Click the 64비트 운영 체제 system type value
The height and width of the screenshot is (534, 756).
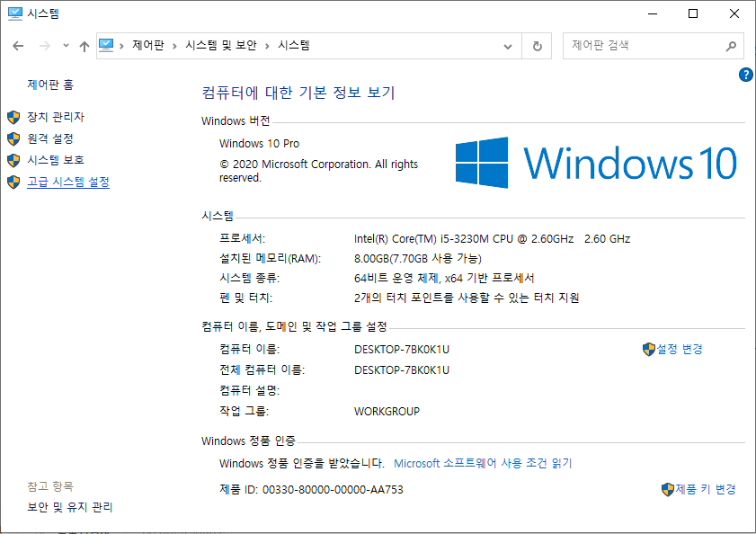443,279
